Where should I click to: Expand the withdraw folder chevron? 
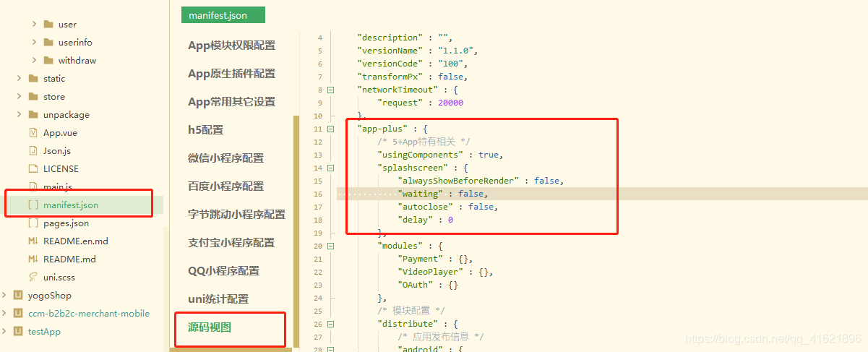34,60
